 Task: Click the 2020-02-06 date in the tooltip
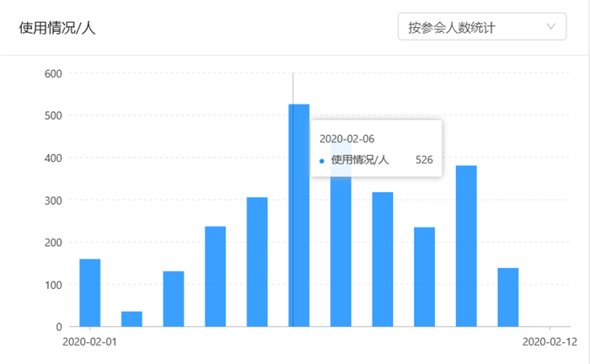347,138
